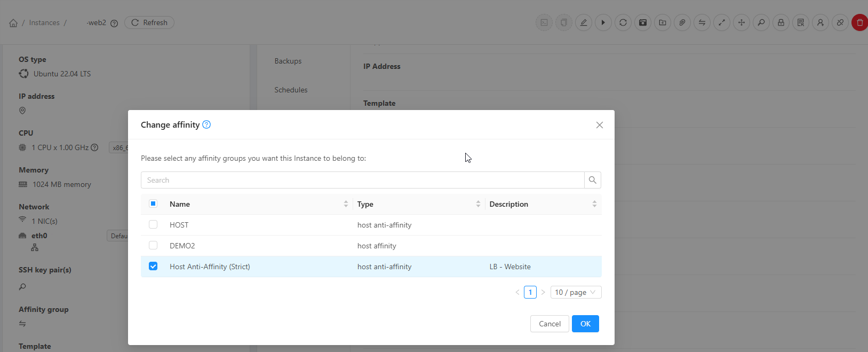Sort the table by Type column

pos(478,204)
